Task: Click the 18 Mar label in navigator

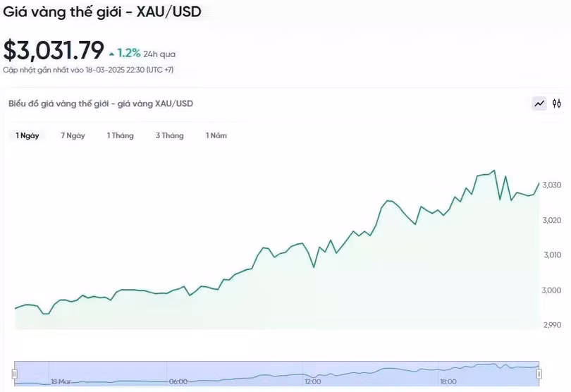Action: tap(61, 381)
